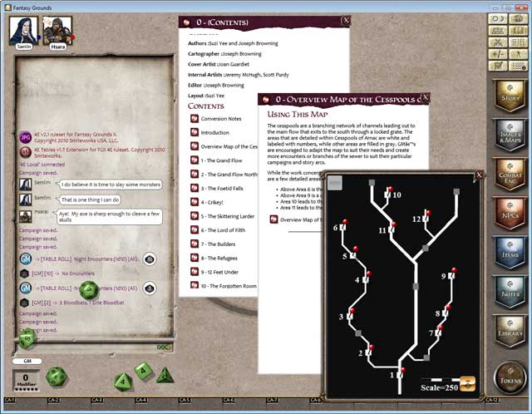Click the map toolbar button in top-left corner

point(335,185)
